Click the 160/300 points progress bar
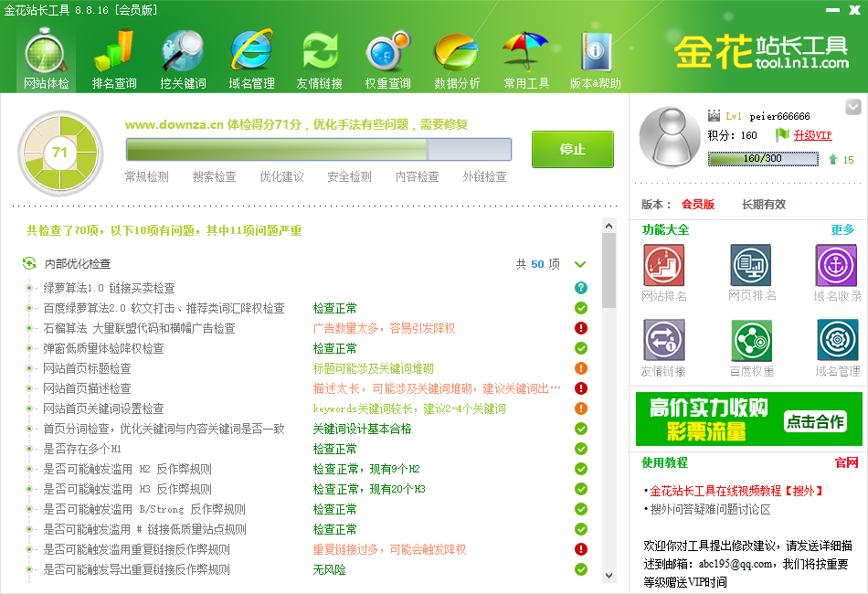 (763, 159)
